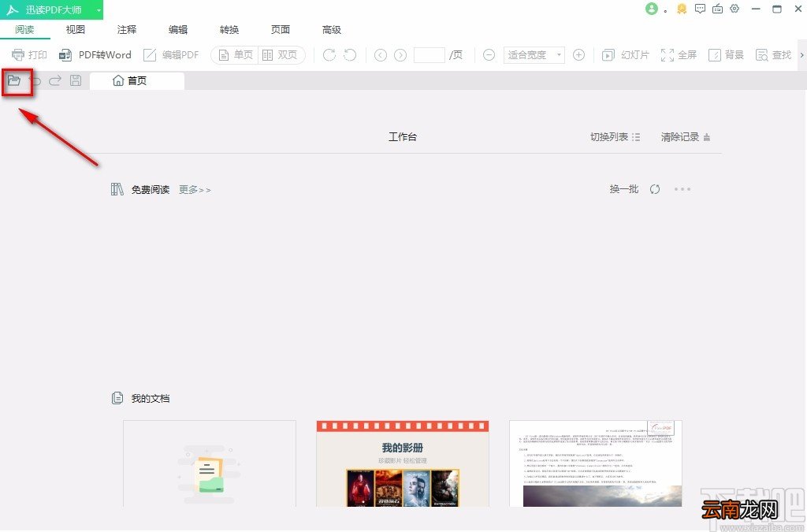Open the 我的影册 document thumbnail
Image resolution: width=807 pixels, height=532 pixels.
click(403, 463)
